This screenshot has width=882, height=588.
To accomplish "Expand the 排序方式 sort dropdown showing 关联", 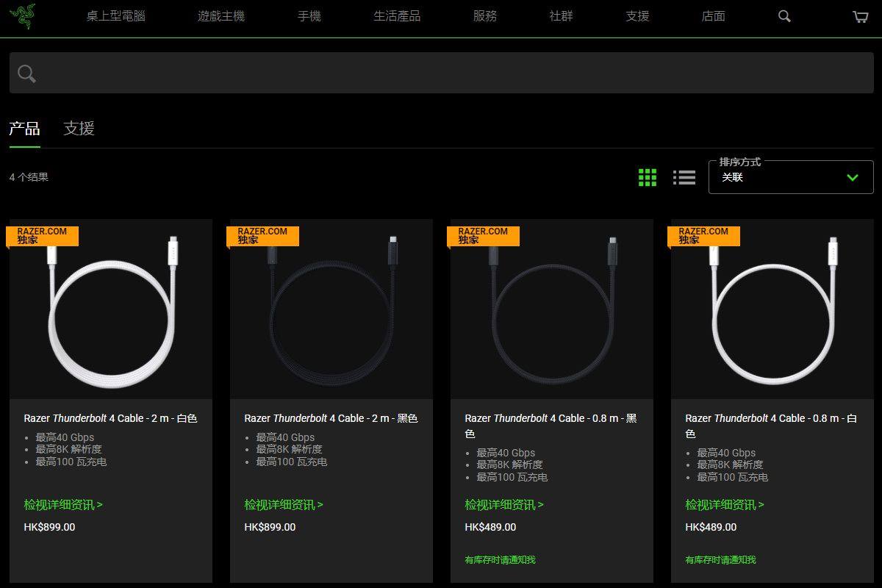I will tap(791, 177).
